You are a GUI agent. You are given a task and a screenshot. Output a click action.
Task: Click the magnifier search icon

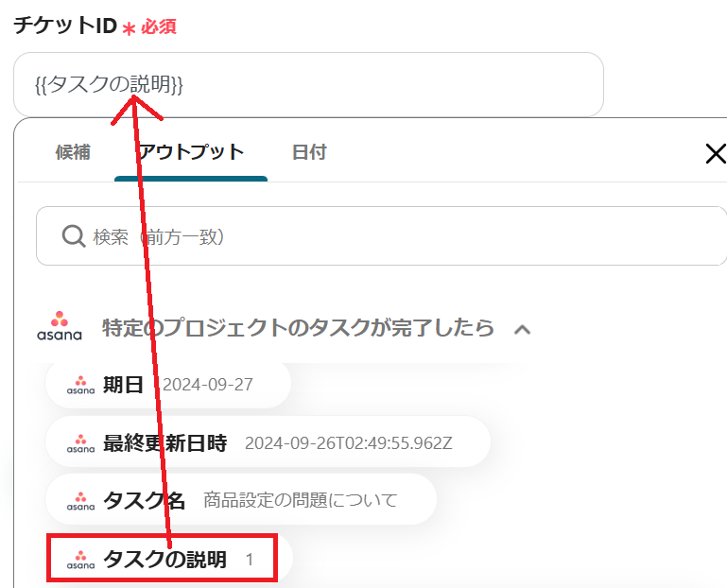click(x=74, y=236)
